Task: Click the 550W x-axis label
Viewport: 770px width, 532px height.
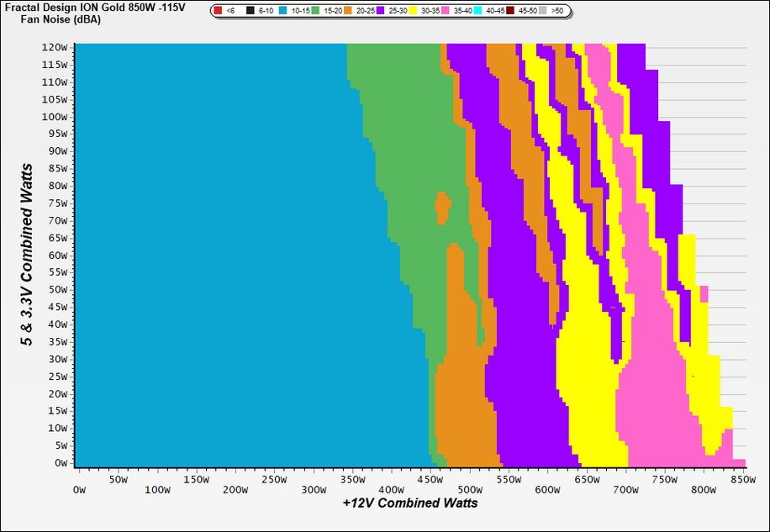Action: coord(509,480)
